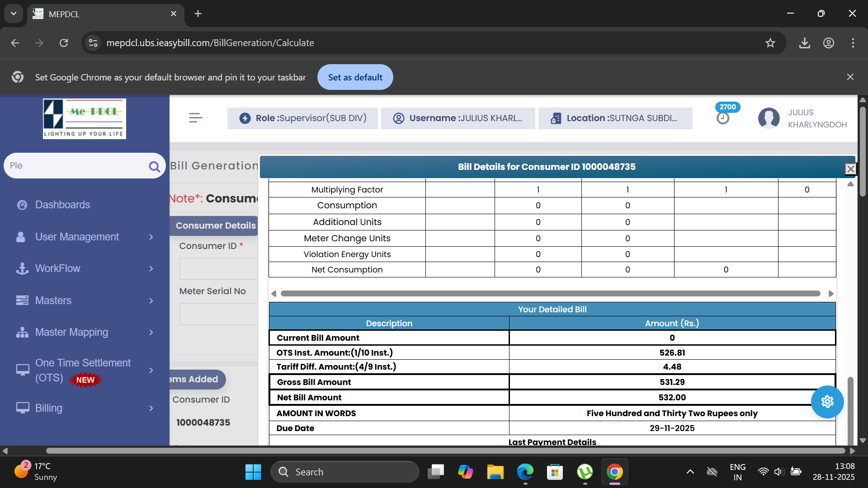Click the search magnifier in sidebar
The image size is (868, 488).
[154, 167]
